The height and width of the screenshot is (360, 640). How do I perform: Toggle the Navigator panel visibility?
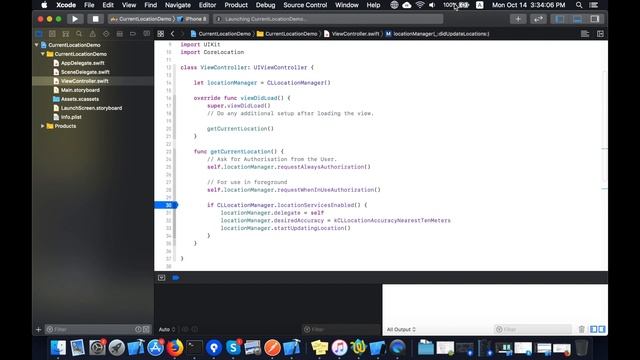click(x=560, y=19)
